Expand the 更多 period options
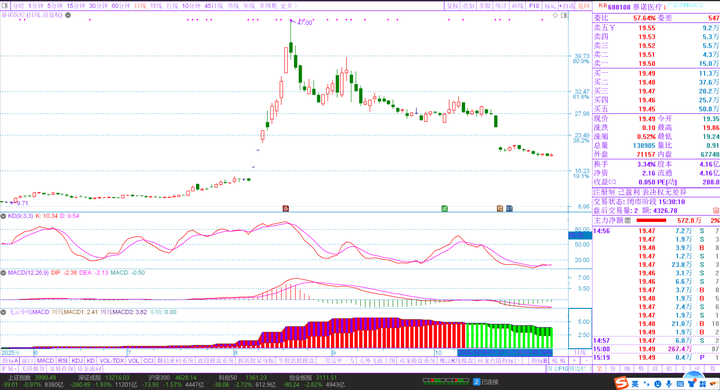The image size is (720, 390). [288, 6]
